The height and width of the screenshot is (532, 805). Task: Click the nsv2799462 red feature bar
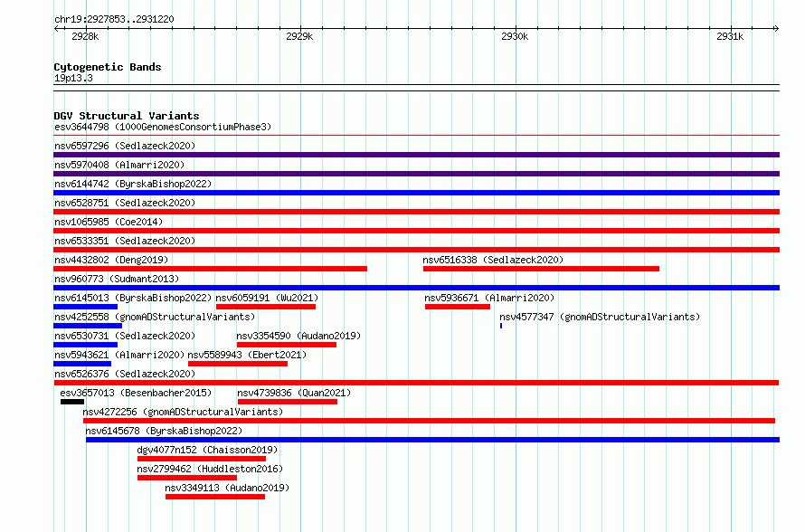click(x=187, y=478)
